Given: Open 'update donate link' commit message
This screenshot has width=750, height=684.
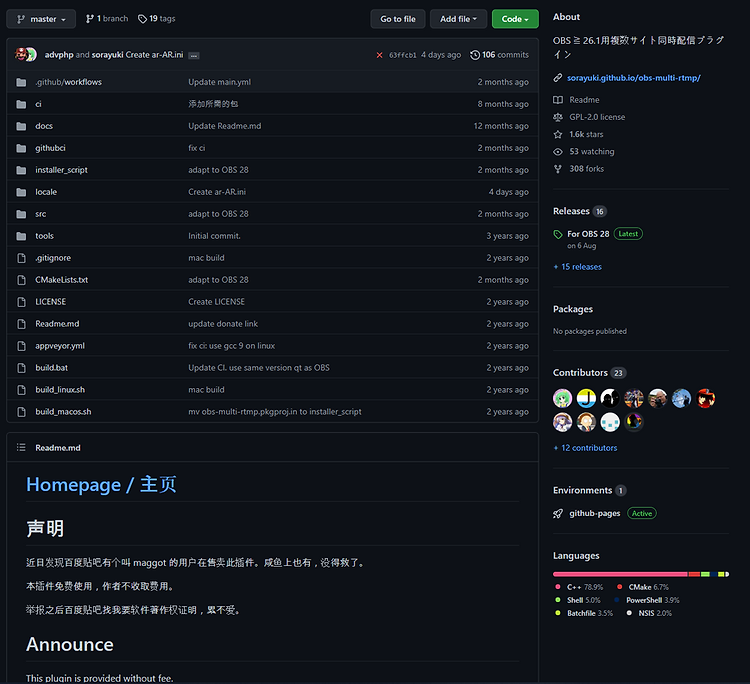Looking at the screenshot, I should tap(223, 324).
